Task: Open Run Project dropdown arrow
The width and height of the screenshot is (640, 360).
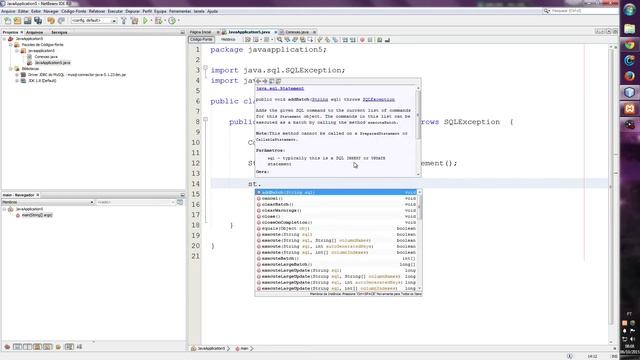Action: click(x=151, y=20)
